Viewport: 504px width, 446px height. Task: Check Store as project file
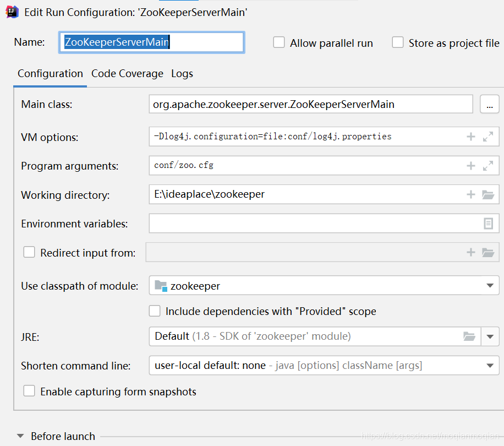[398, 42]
